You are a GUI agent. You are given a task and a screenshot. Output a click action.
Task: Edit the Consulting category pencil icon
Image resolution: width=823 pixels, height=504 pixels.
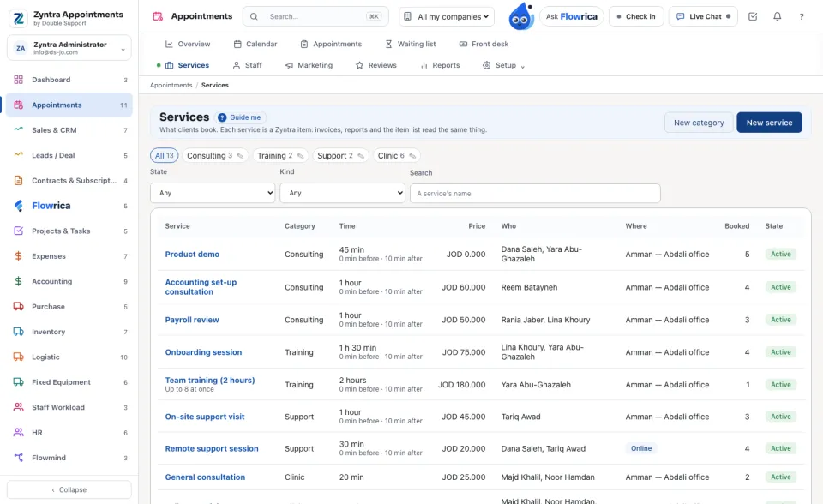240,156
